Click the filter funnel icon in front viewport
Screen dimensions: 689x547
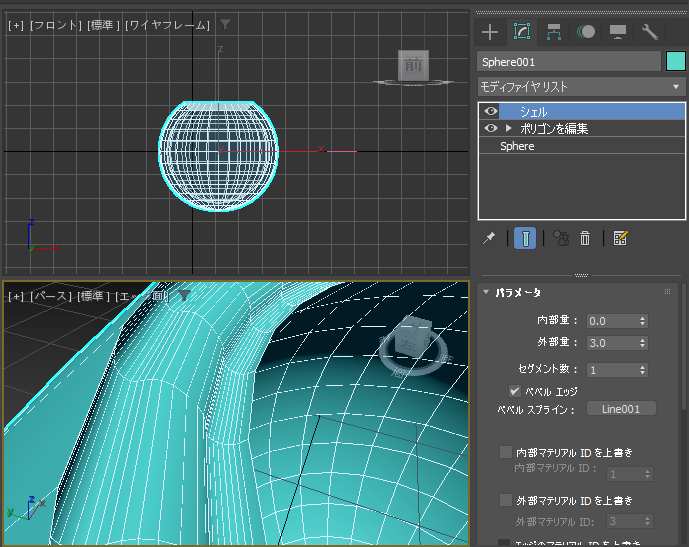pos(225,24)
